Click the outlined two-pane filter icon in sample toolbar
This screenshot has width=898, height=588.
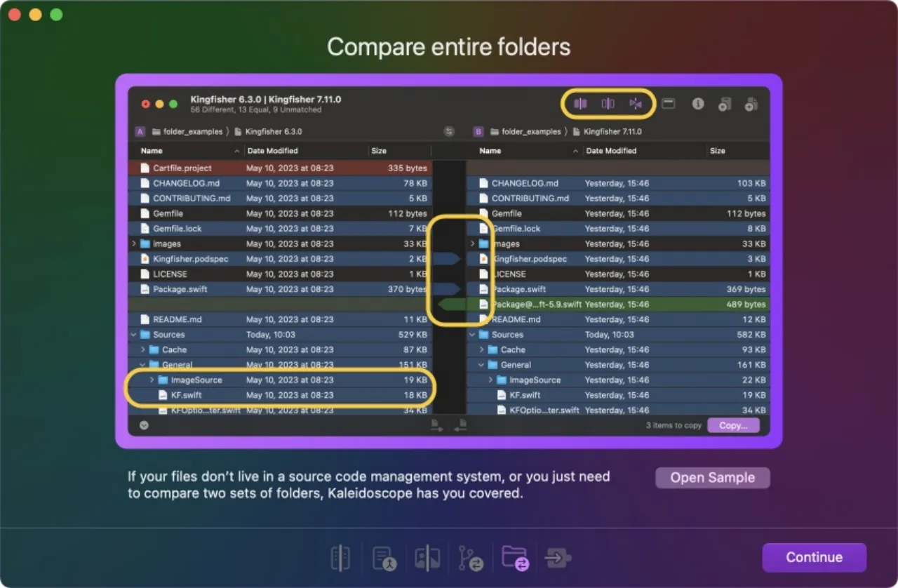pyautogui.click(x=608, y=104)
